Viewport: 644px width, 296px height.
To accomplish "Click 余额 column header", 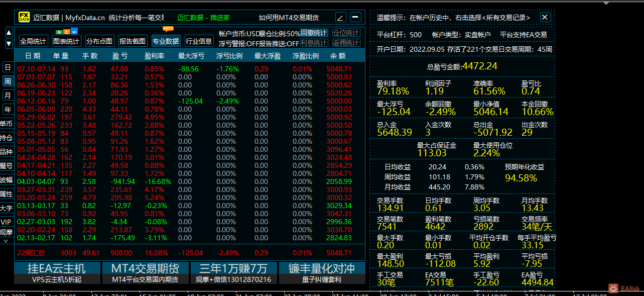I will point(338,56).
